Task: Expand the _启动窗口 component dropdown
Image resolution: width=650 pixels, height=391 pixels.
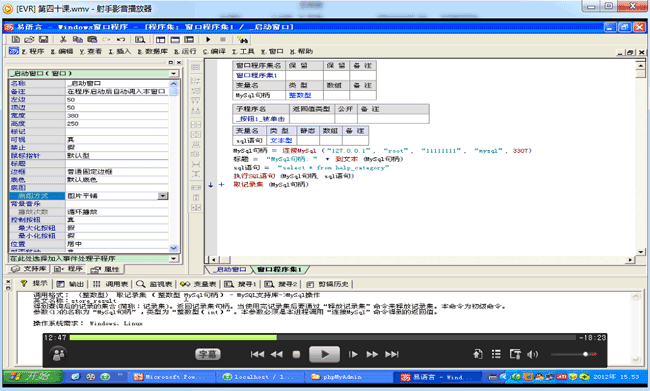Action: (174, 73)
